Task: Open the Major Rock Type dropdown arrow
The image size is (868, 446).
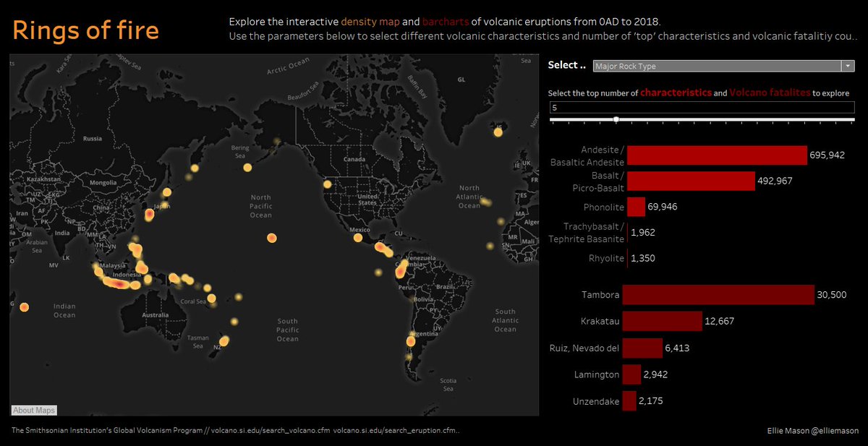Action: pos(848,66)
